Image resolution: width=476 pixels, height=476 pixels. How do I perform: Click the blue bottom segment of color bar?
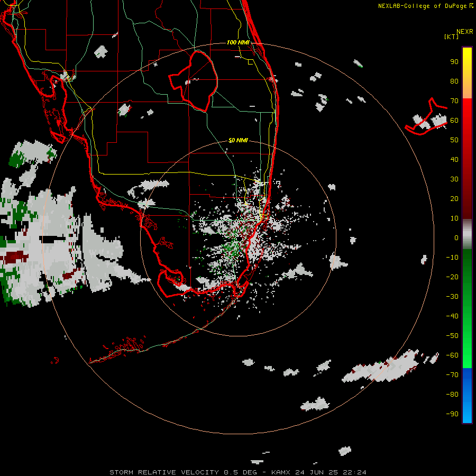click(x=467, y=396)
